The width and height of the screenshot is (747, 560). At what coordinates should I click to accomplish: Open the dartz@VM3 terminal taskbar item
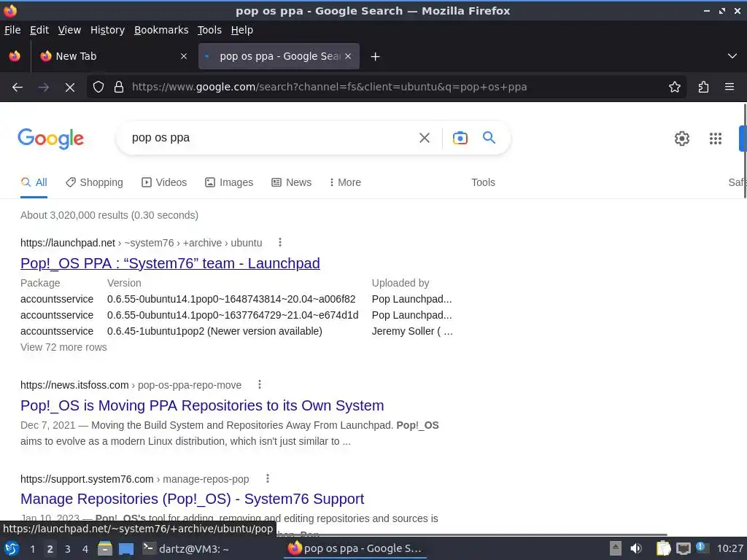point(186,549)
